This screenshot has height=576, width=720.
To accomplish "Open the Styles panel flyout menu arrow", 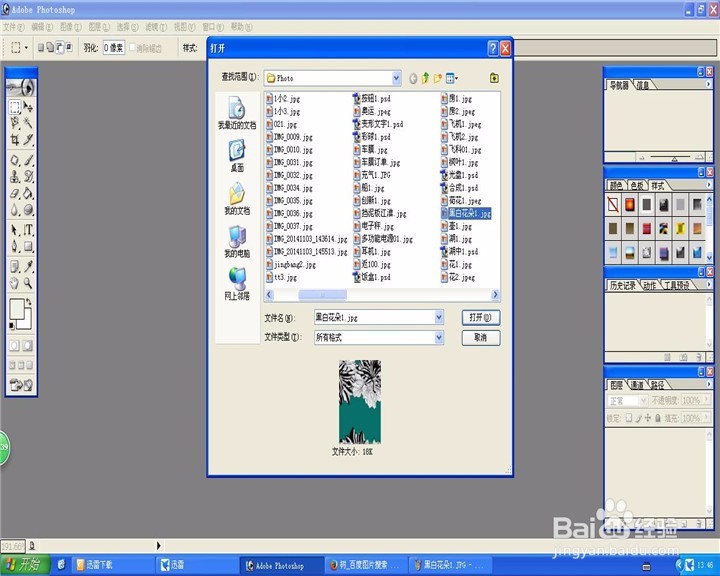I will pos(709,185).
